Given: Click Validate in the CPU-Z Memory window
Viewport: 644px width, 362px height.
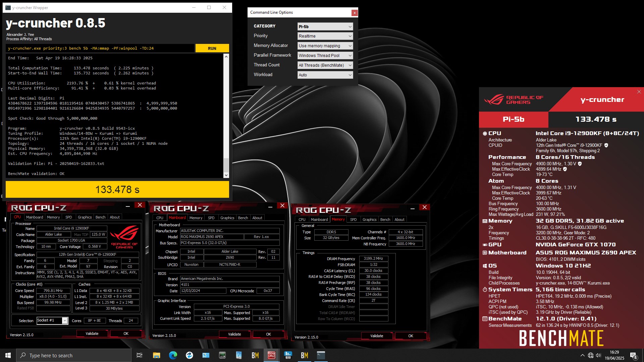Looking at the screenshot, I should (377, 336).
